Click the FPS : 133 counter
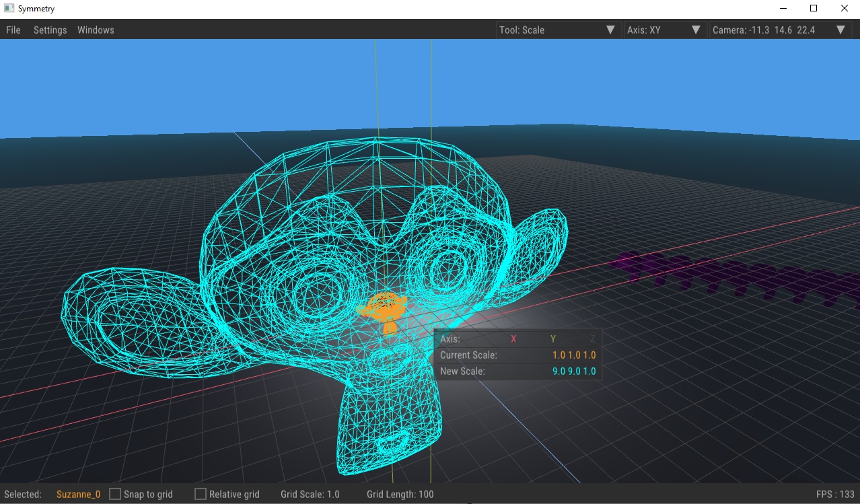This screenshot has height=504, width=860. [835, 494]
